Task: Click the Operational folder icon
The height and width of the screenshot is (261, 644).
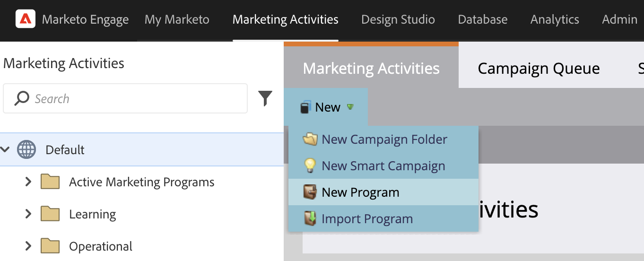Action: click(x=50, y=246)
